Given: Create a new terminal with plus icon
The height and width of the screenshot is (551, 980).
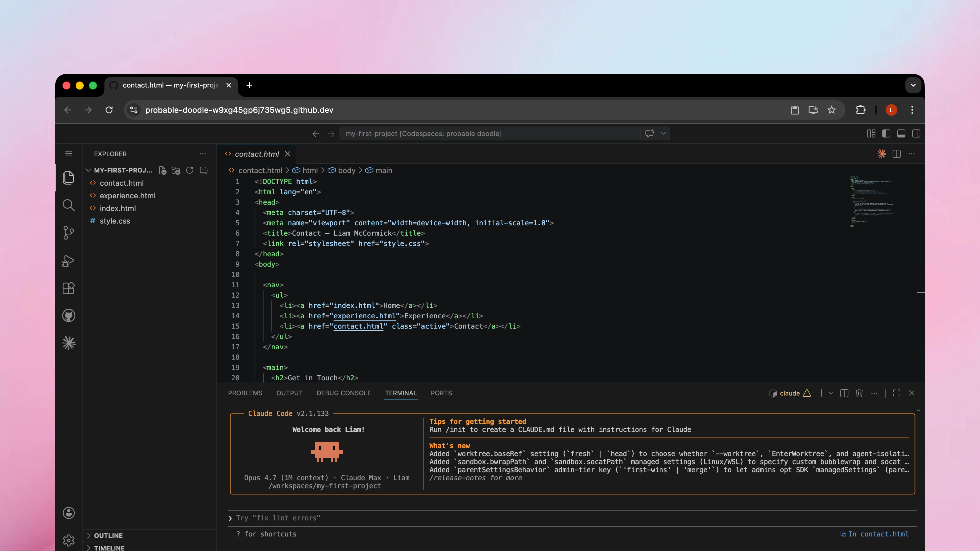Looking at the screenshot, I should click(821, 393).
